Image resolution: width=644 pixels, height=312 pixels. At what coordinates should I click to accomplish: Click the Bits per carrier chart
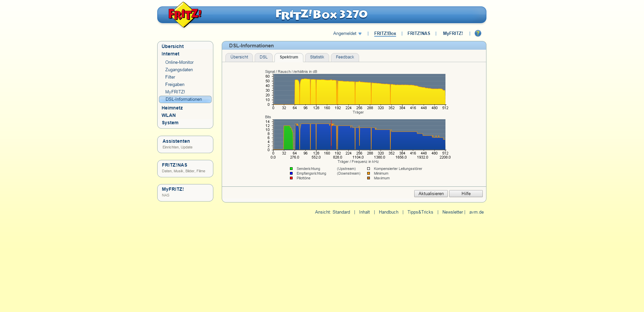pos(359,135)
